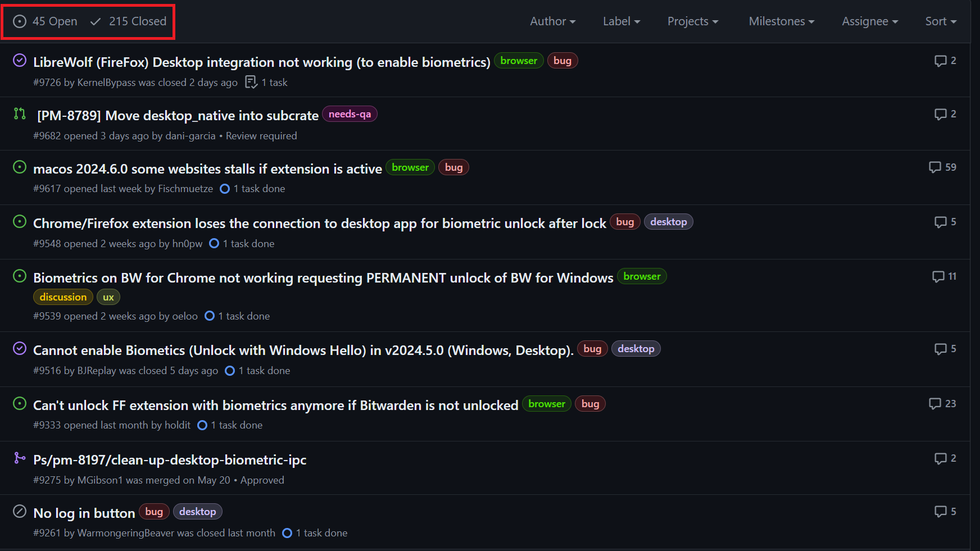The image size is (980, 551).
Task: Click the browser label on macos 2024.6.0 issue
Action: tap(410, 167)
